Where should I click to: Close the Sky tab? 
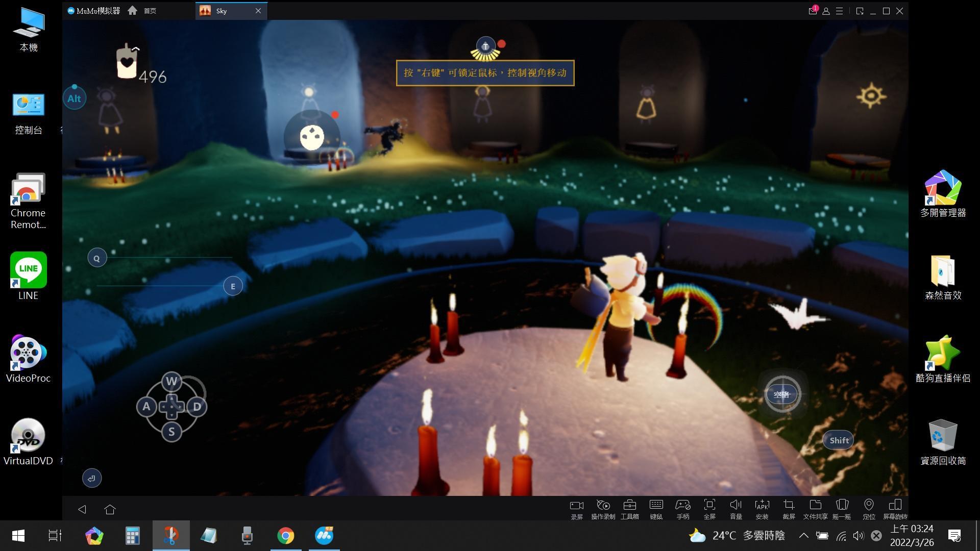pos(258,11)
